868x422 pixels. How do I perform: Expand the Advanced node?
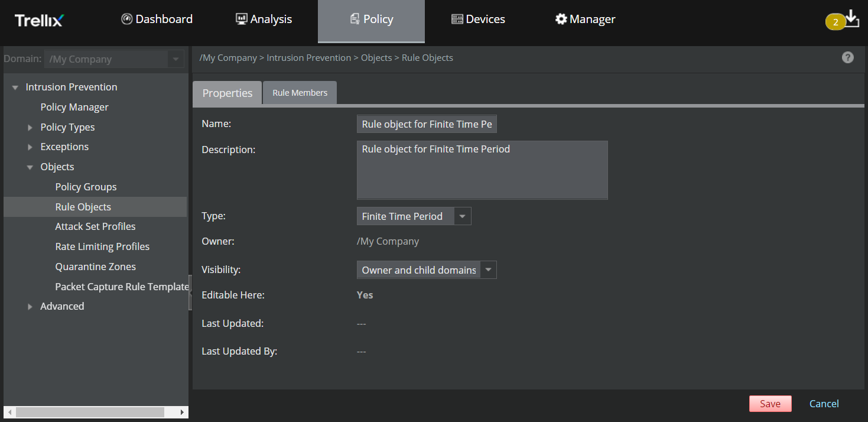[30, 307]
